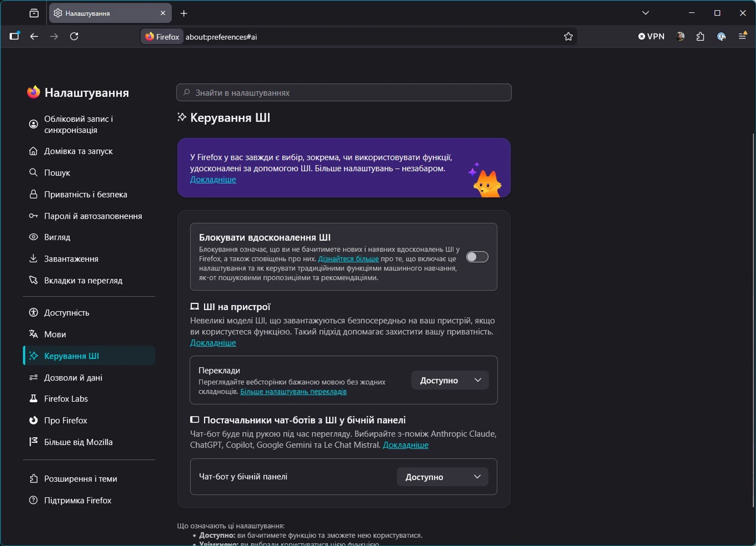The image size is (756, 546).
Task: Go back one page
Action: click(34, 36)
